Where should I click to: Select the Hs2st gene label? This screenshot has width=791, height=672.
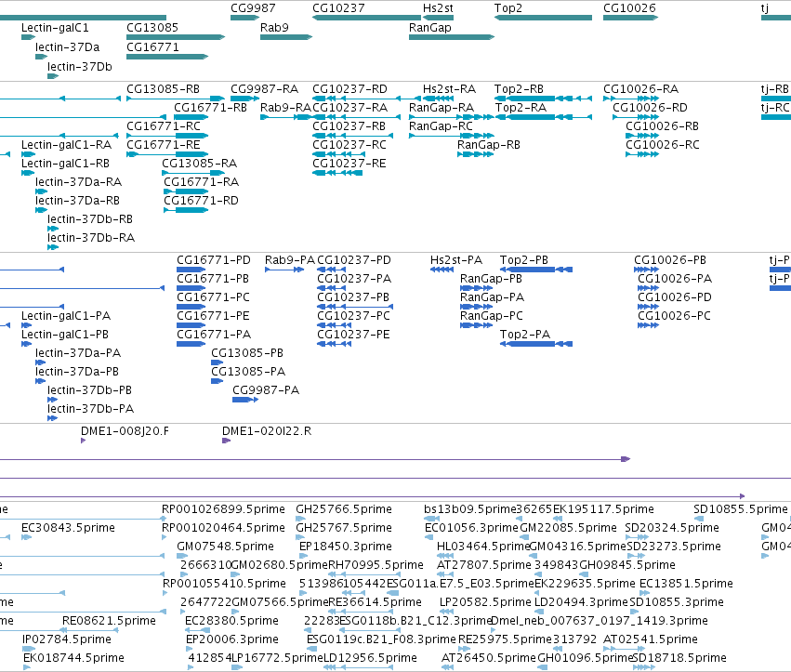click(438, 8)
